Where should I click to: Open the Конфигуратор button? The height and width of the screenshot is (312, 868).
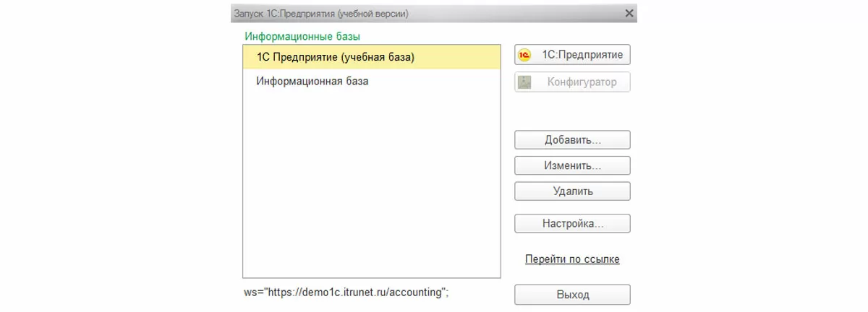[x=572, y=82]
